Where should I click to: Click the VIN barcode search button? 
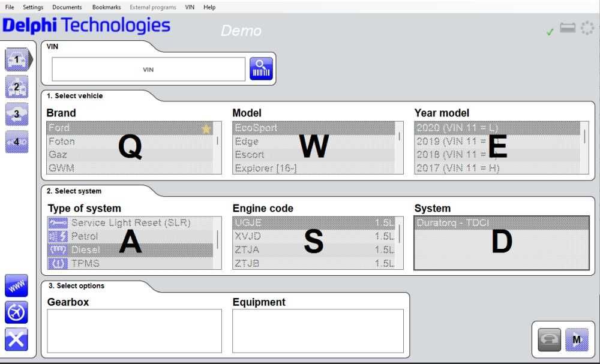262,69
